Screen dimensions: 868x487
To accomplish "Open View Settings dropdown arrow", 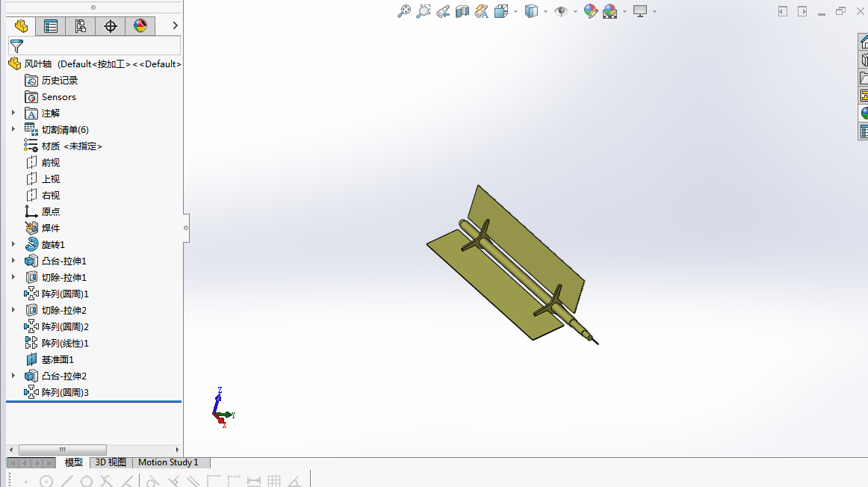I will click(x=654, y=12).
